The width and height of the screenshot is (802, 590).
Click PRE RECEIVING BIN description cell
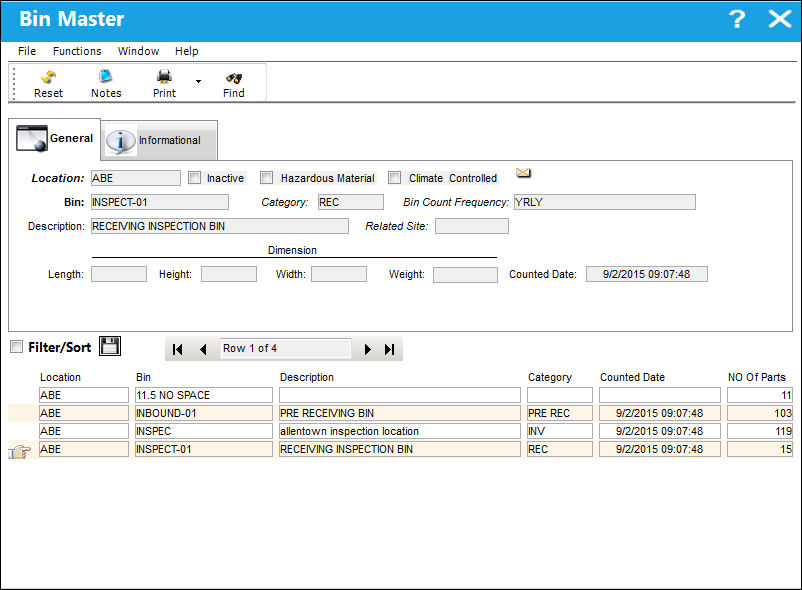pyautogui.click(x=399, y=413)
